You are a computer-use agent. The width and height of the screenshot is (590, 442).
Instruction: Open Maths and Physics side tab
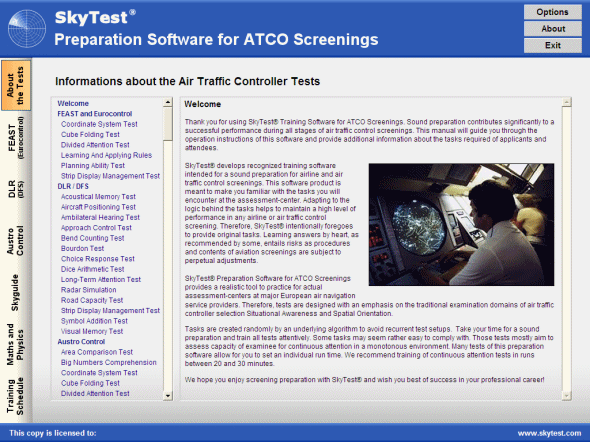16,344
